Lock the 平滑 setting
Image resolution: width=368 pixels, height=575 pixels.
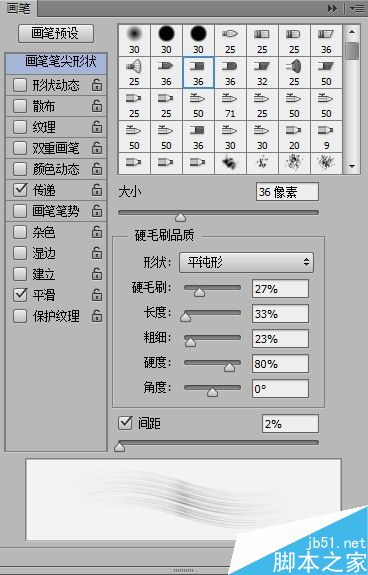coord(97,295)
